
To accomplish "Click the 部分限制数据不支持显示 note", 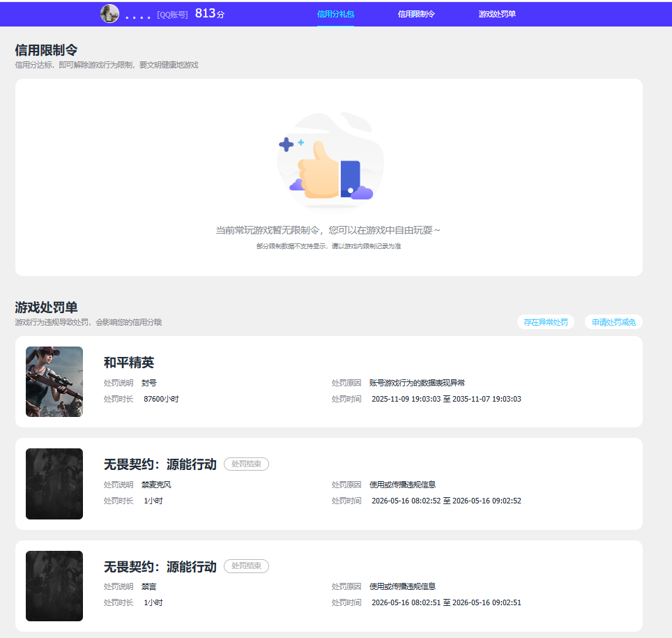I will click(329, 246).
